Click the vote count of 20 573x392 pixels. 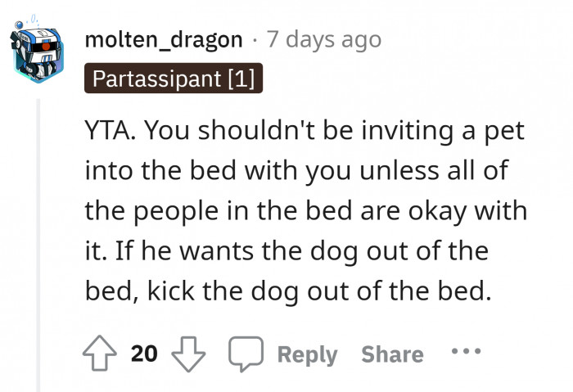pyautogui.click(x=144, y=354)
